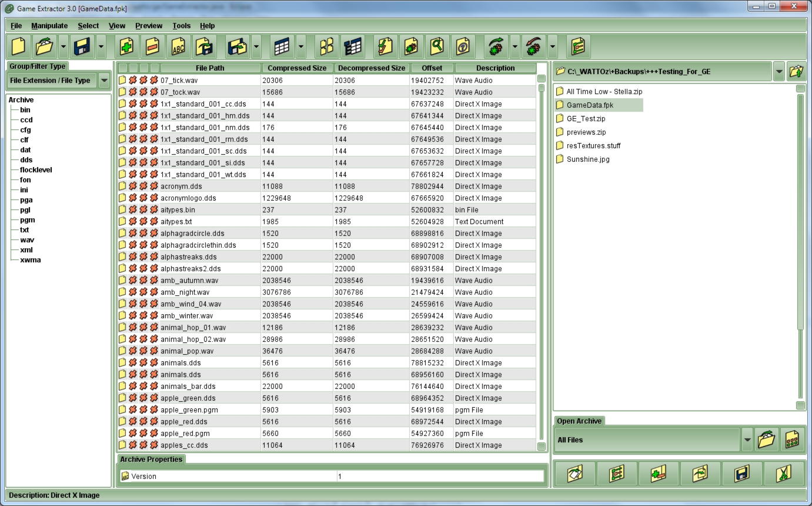
Task: Click the side panel tree-diagram button
Action: click(616, 473)
